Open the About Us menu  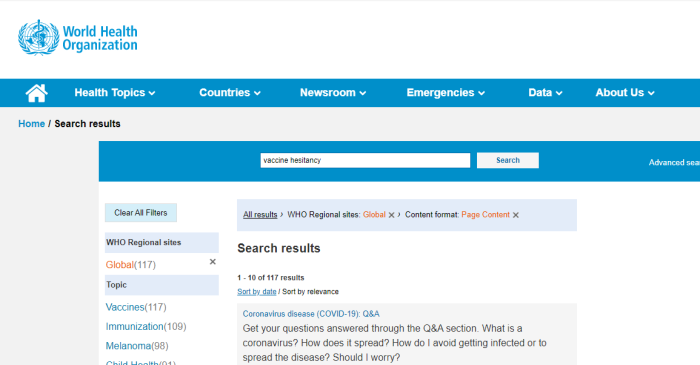point(625,93)
